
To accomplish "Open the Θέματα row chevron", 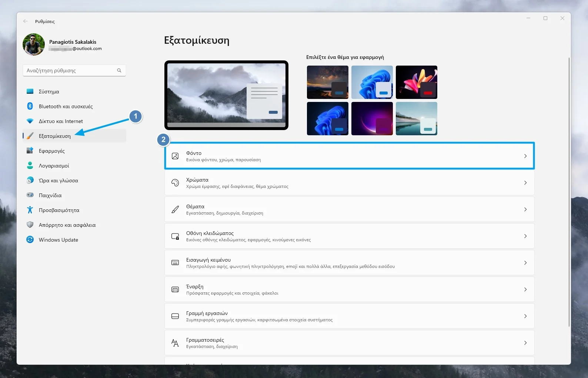I will pos(525,209).
